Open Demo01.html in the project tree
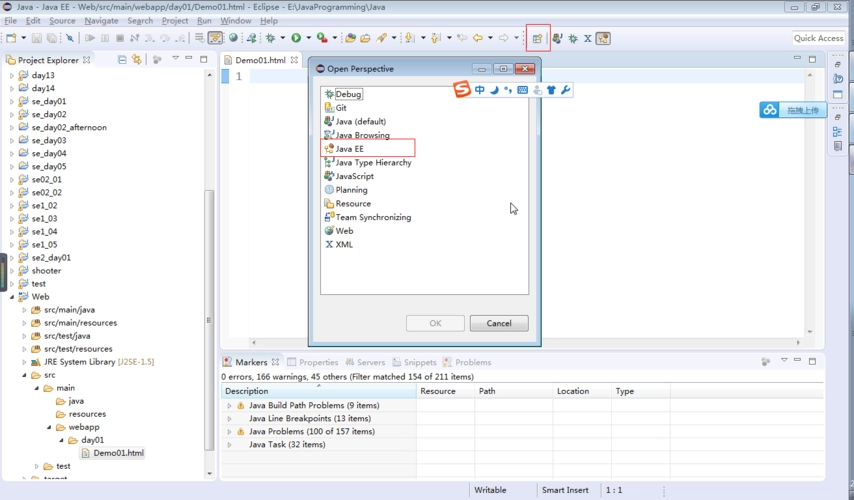The image size is (854, 500). 118,453
